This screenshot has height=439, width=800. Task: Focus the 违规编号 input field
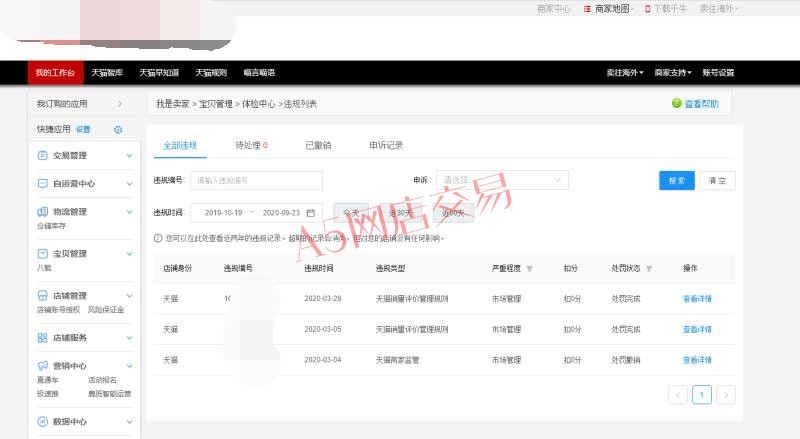[x=256, y=180]
